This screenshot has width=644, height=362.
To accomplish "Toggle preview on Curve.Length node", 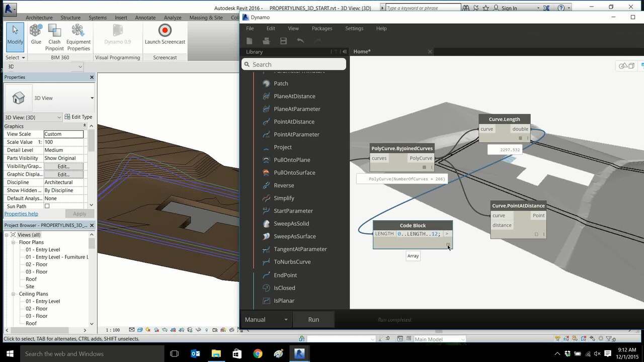I will tap(521, 138).
